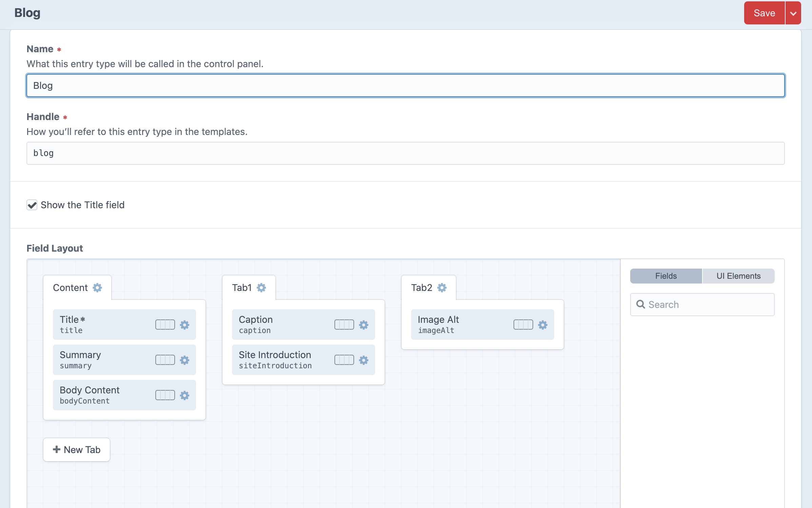Add a New Tab to layout
The height and width of the screenshot is (508, 812).
(77, 450)
